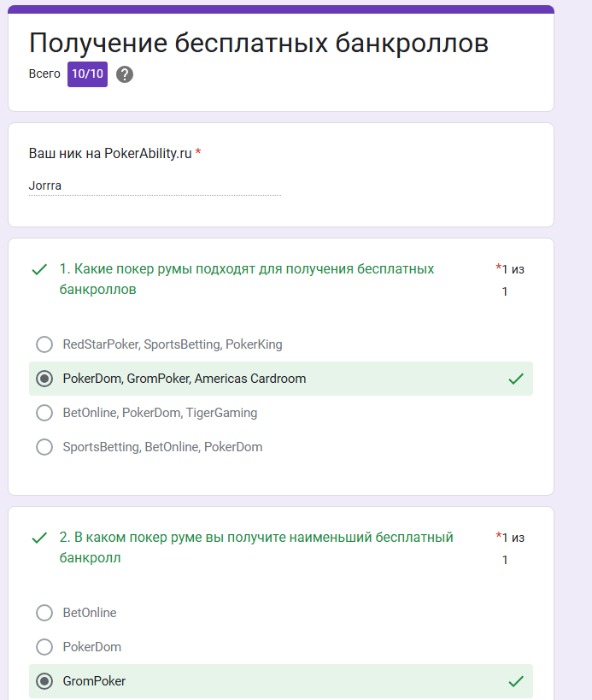The width and height of the screenshot is (592, 700).
Task: Click green checkmark beside question 2 title
Action: [39, 538]
